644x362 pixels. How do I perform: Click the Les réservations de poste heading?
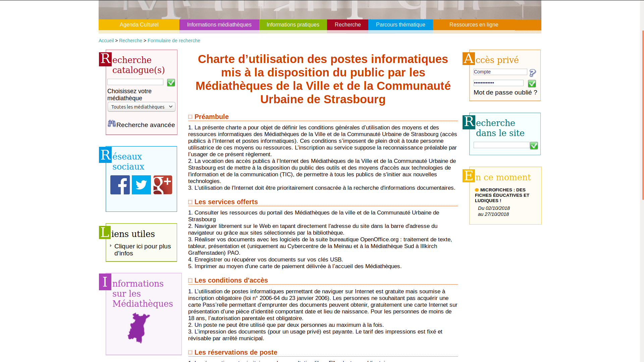point(236,352)
